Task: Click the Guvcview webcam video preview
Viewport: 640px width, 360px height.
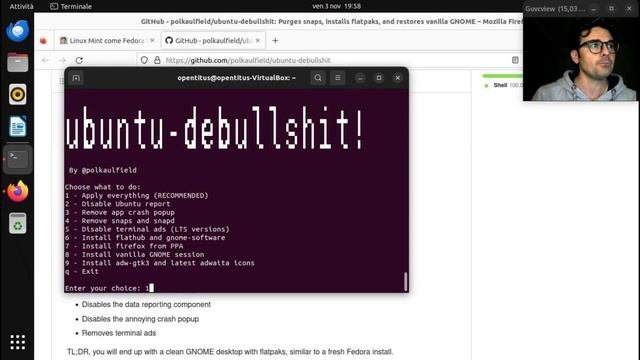Action: coord(580,59)
